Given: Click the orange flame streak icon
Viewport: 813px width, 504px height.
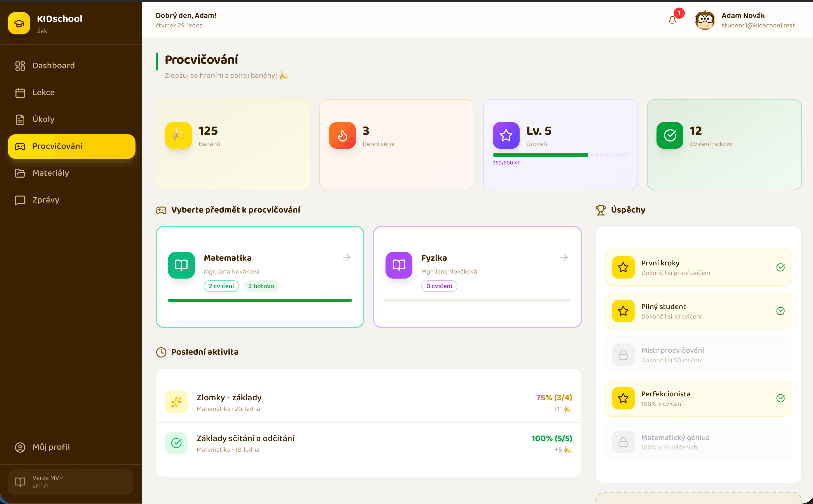Looking at the screenshot, I should pos(342,135).
